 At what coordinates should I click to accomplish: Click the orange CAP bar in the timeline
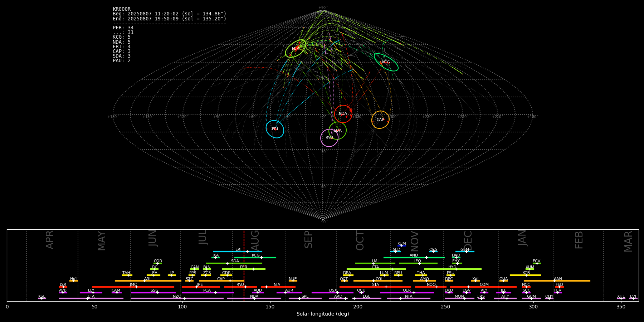point(221,281)
